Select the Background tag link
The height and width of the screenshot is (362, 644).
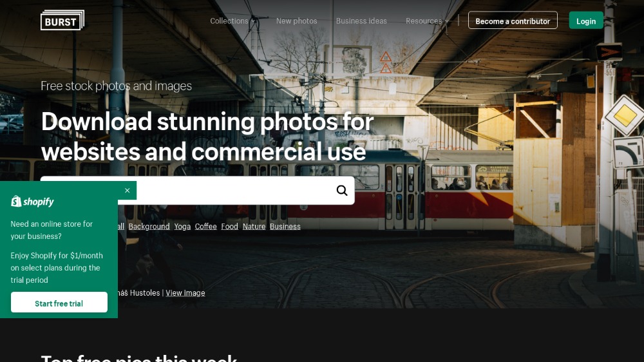[x=149, y=227]
